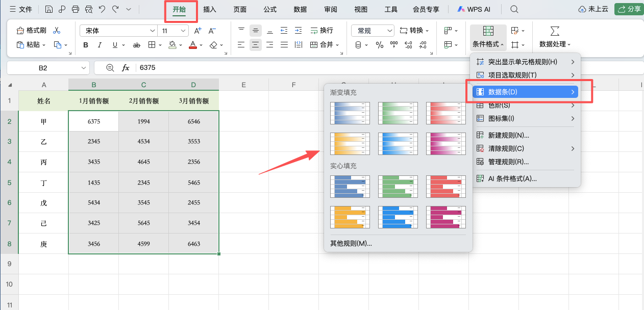Toggle Italic formatting

(100, 45)
